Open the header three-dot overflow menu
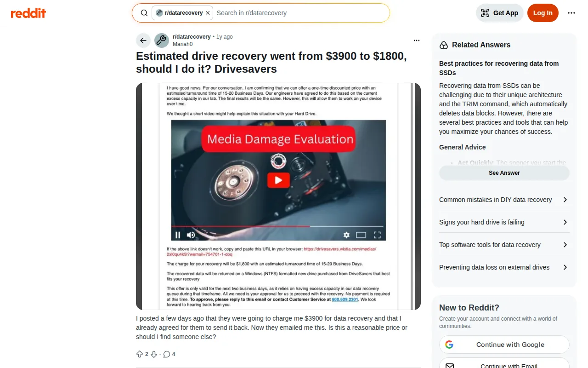Viewport: 588px width, 368px height. pos(571,13)
